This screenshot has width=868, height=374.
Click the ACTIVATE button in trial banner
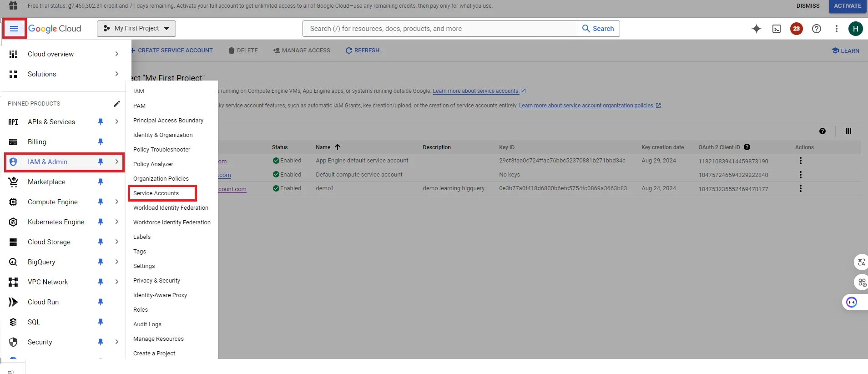847,6
